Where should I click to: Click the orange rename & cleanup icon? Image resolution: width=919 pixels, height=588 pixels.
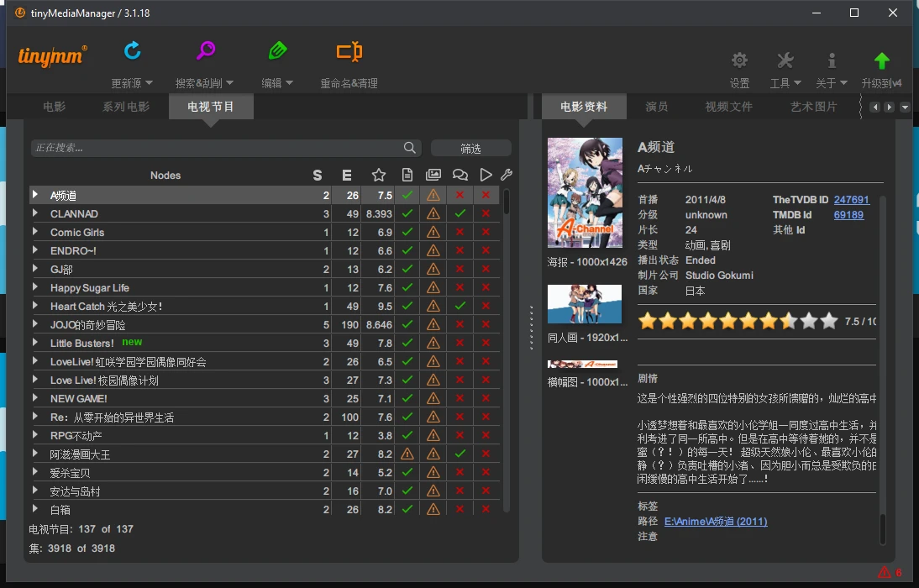point(349,52)
